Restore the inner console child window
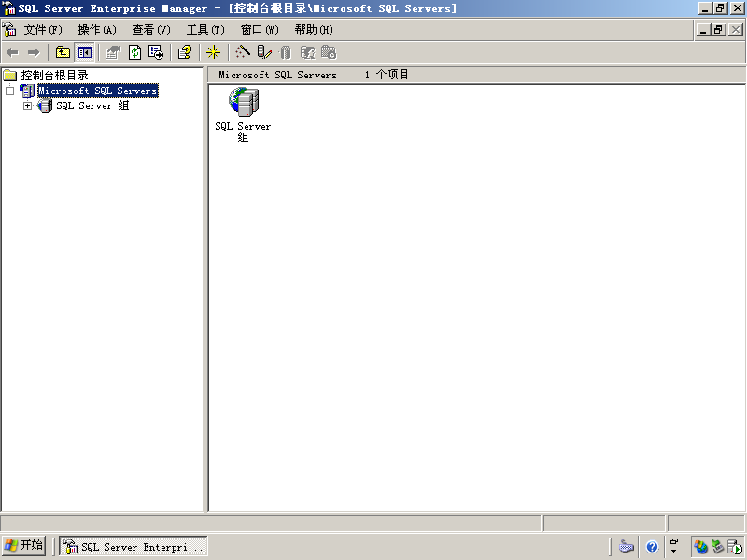The height and width of the screenshot is (560, 747). click(719, 30)
